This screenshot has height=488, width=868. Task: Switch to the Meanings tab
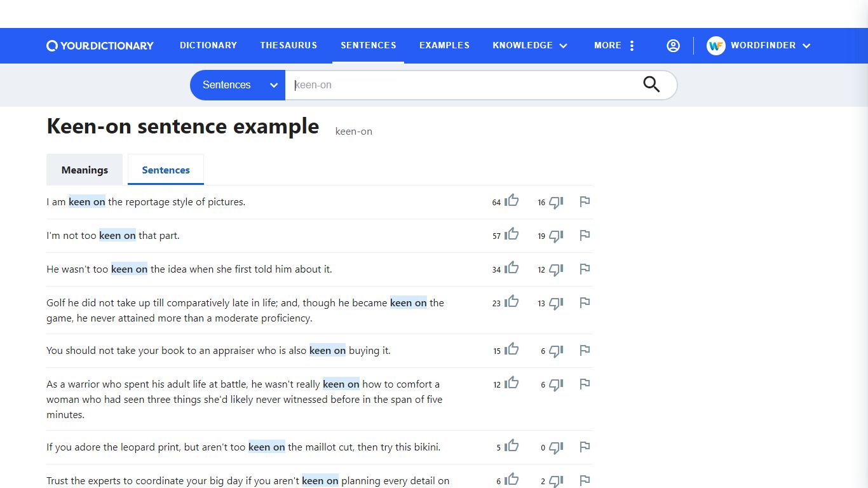(x=85, y=170)
